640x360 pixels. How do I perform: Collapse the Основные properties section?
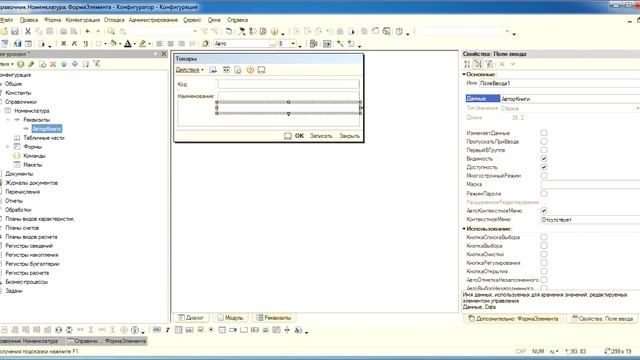(x=464, y=74)
